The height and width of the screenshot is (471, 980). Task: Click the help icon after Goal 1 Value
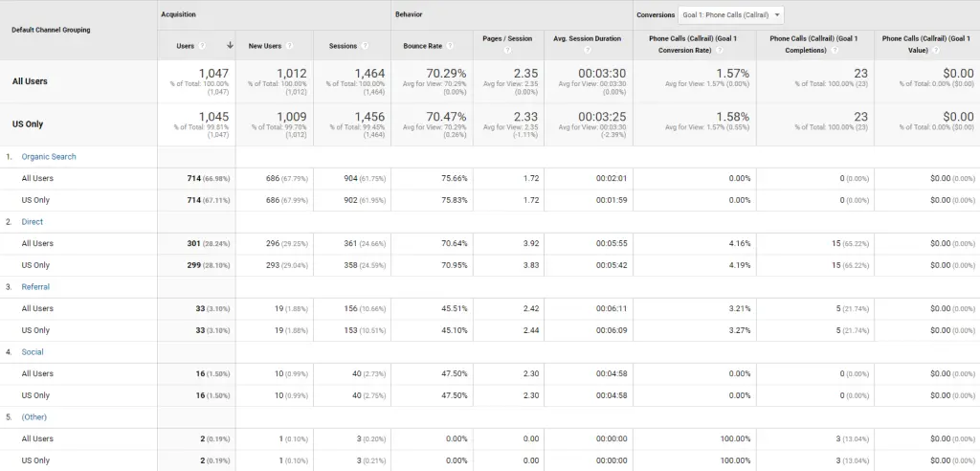coord(935,50)
